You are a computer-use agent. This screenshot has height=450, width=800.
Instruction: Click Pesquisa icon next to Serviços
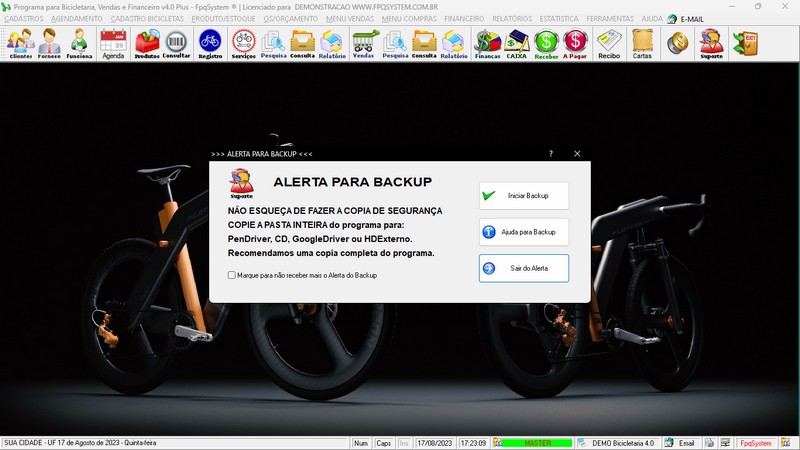click(x=273, y=44)
